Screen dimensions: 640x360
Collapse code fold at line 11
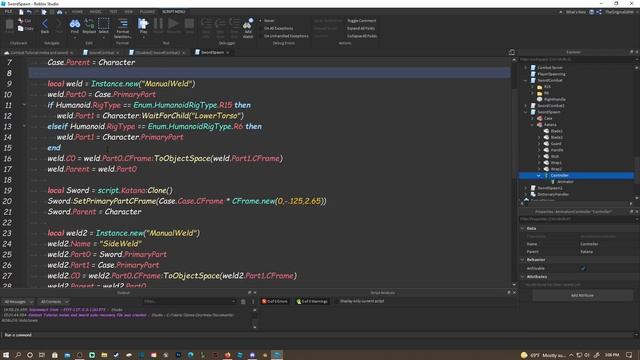pos(24,105)
